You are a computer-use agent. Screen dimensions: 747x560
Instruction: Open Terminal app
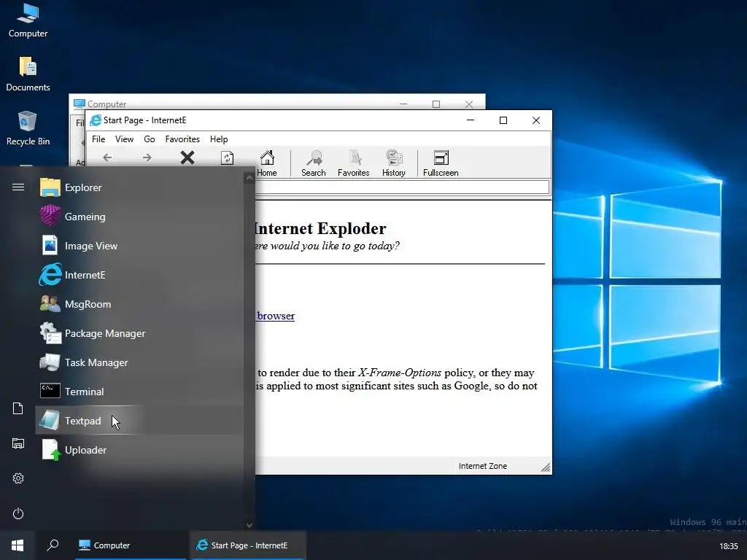(x=139, y=392)
